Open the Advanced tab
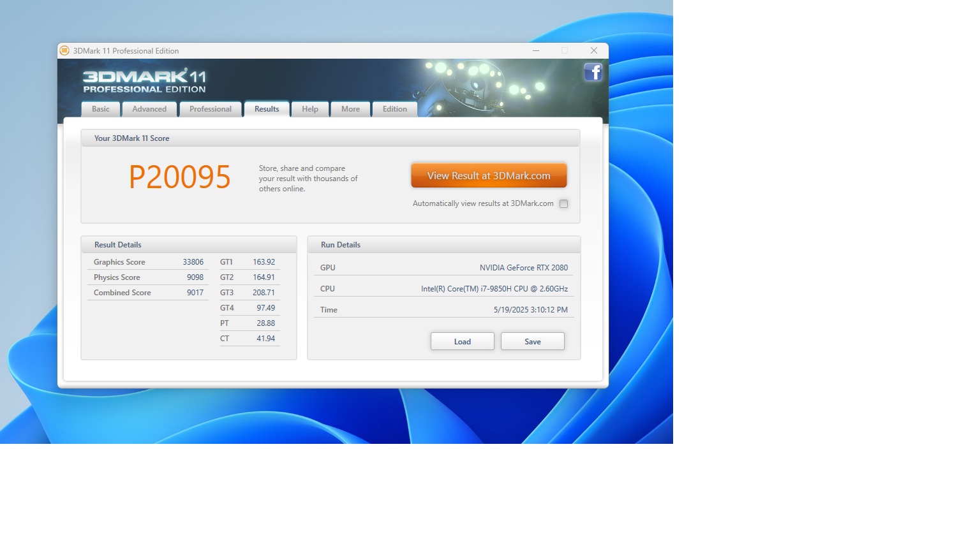This screenshot has width=980, height=551. tap(149, 109)
